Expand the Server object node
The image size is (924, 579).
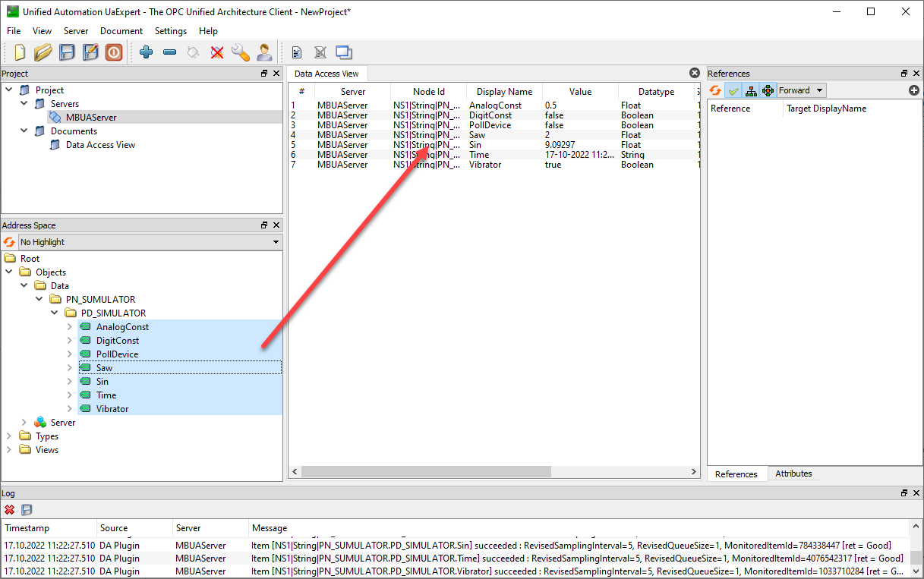click(24, 423)
